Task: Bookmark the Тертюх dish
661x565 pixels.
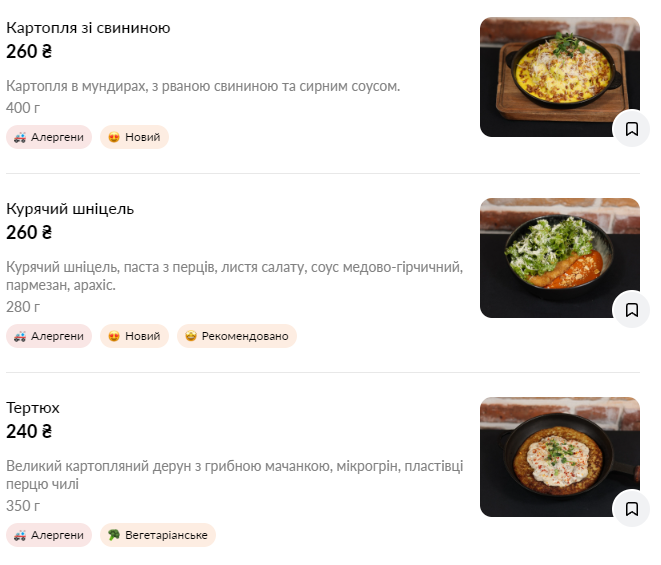Action: (631, 509)
